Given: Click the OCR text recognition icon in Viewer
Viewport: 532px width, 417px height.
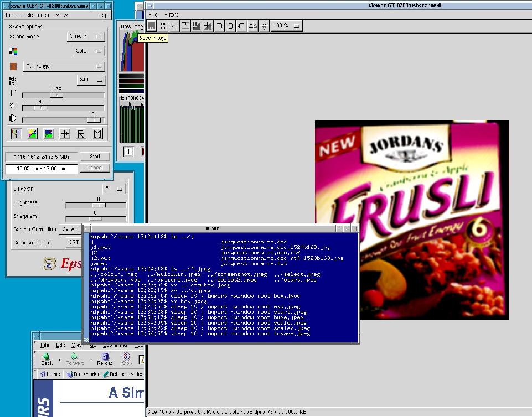Looking at the screenshot, I should click(163, 26).
